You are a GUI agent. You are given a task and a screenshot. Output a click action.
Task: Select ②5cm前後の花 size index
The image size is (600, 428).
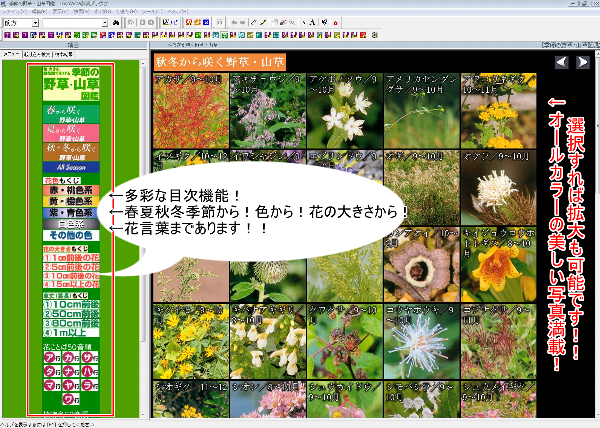[71, 267]
